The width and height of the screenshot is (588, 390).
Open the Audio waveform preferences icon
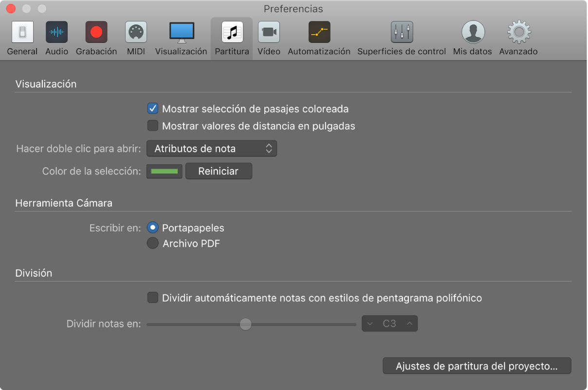pos(56,33)
